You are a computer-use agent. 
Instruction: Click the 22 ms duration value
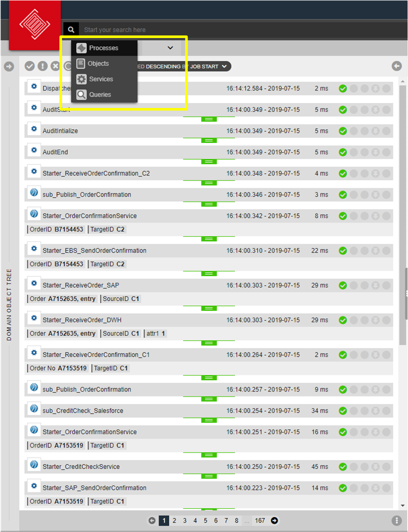click(x=320, y=251)
